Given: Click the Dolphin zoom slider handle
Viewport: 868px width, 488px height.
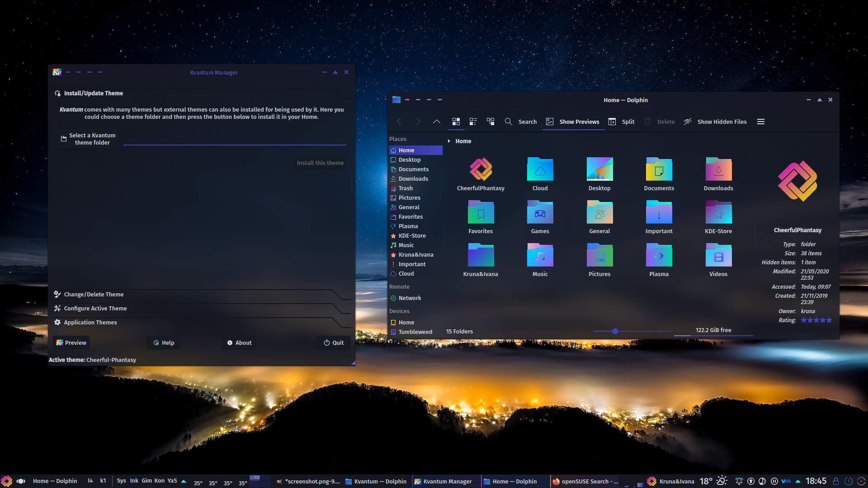Looking at the screenshot, I should [615, 331].
